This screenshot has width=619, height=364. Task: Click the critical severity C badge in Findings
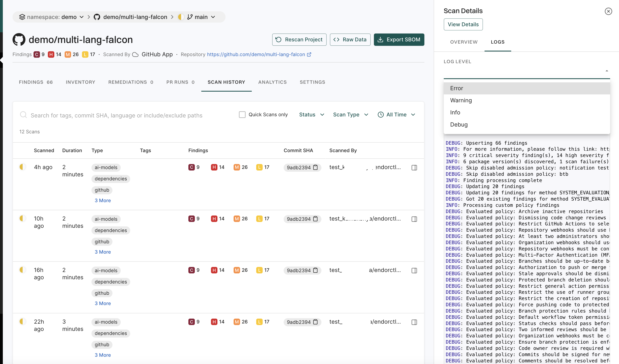coord(37,54)
